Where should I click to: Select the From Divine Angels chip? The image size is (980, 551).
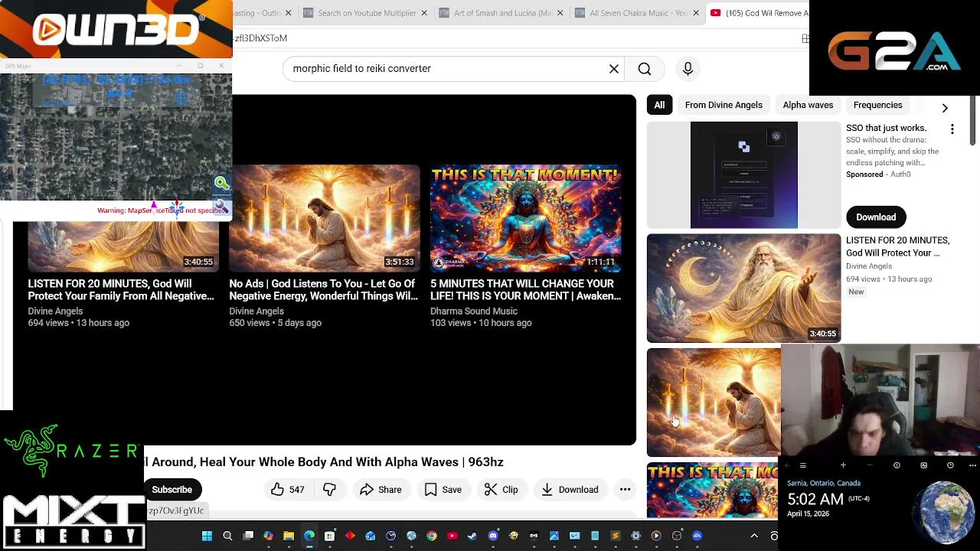coord(724,105)
